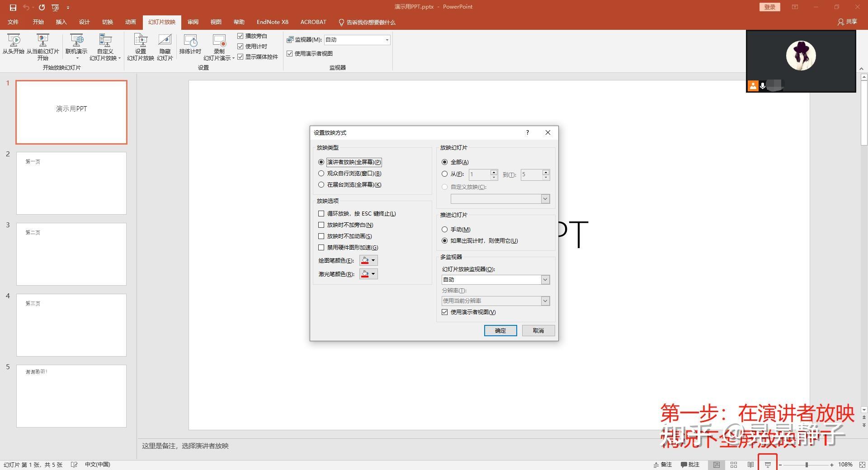Image resolution: width=868 pixels, height=470 pixels.
Task: Switch to Reading view icon
Action: click(x=751, y=465)
